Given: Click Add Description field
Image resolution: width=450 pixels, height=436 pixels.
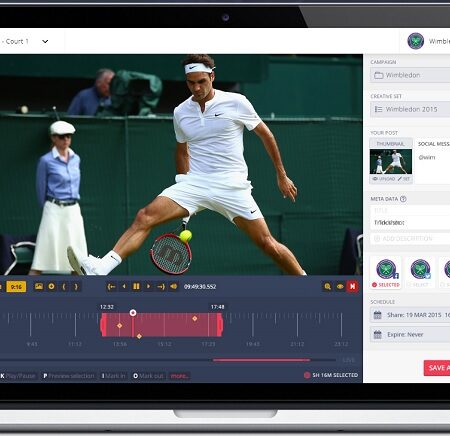Looking at the screenshot, I should click(x=410, y=238).
